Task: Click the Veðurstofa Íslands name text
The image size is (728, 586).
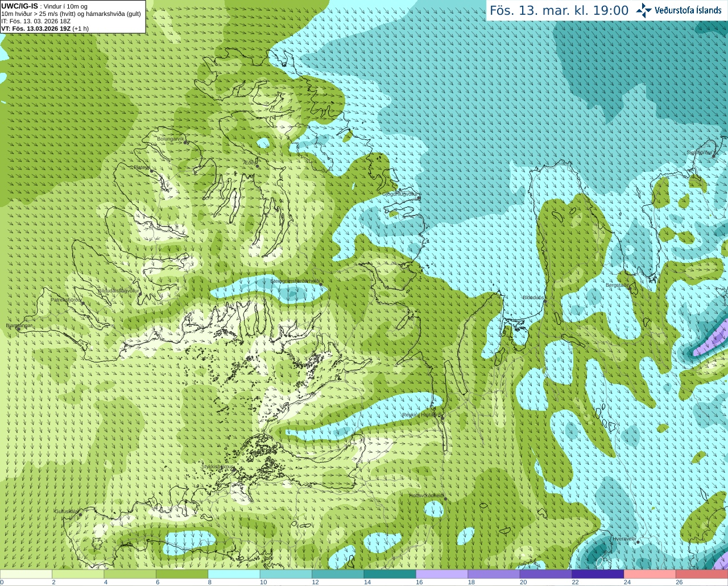Action: [688, 10]
